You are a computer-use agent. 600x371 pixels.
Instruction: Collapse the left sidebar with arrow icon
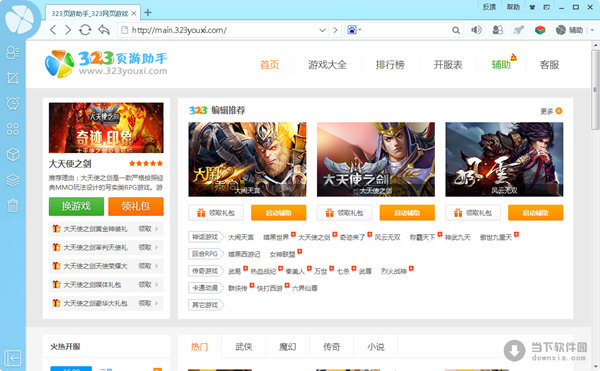click(x=13, y=358)
